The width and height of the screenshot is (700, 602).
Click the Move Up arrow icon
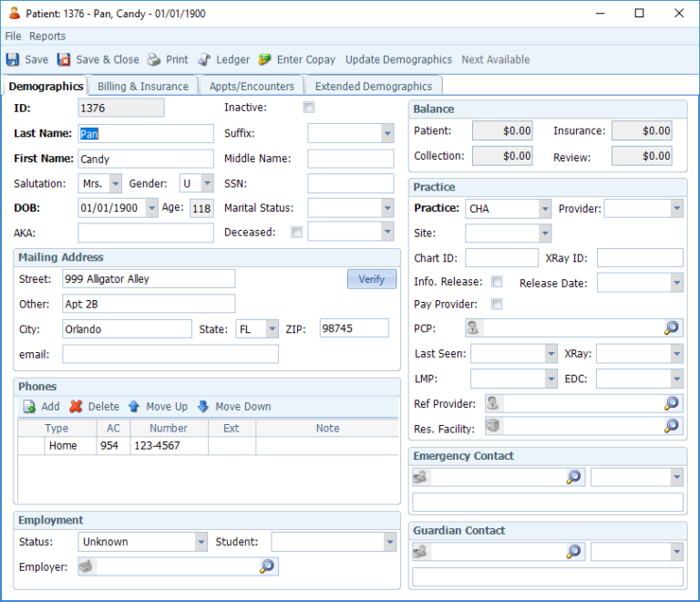[x=133, y=406]
